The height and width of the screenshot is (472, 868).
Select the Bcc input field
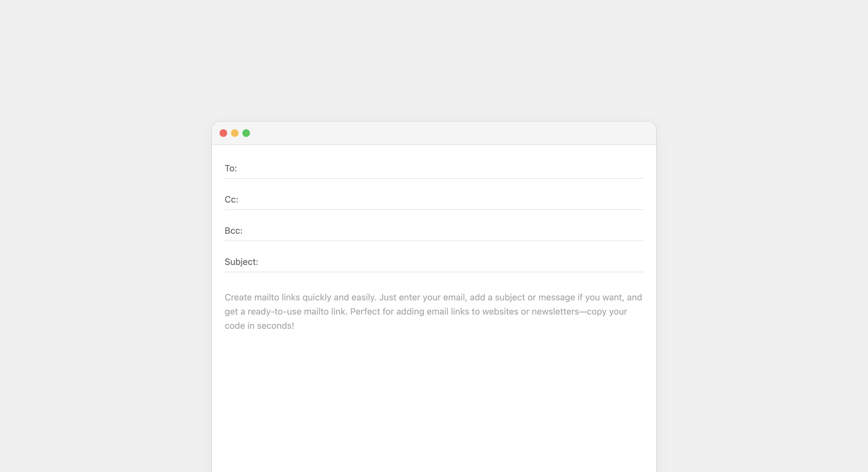pyautogui.click(x=438, y=231)
